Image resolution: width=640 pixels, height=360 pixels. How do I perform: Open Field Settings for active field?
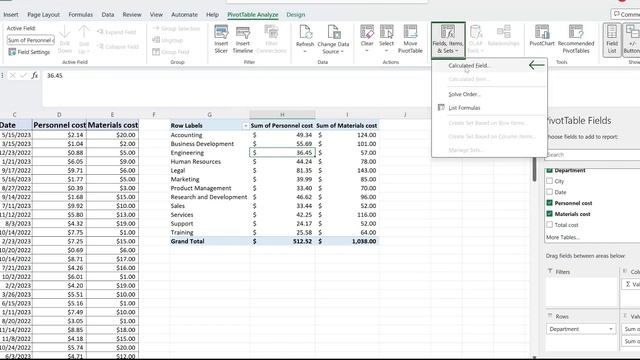coord(29,52)
